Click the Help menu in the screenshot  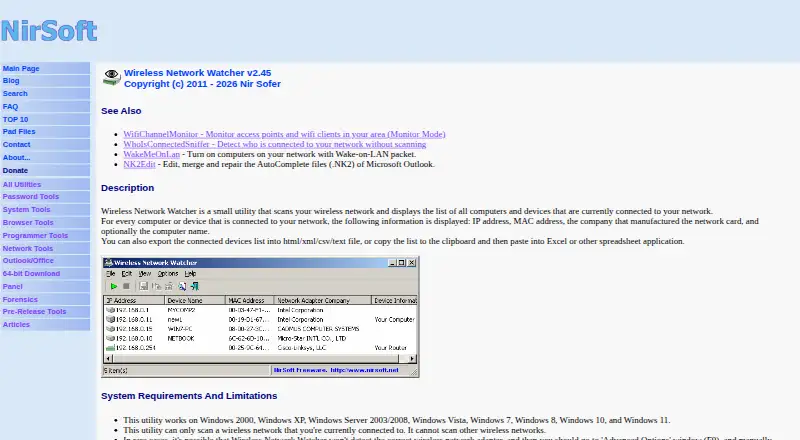(190, 274)
